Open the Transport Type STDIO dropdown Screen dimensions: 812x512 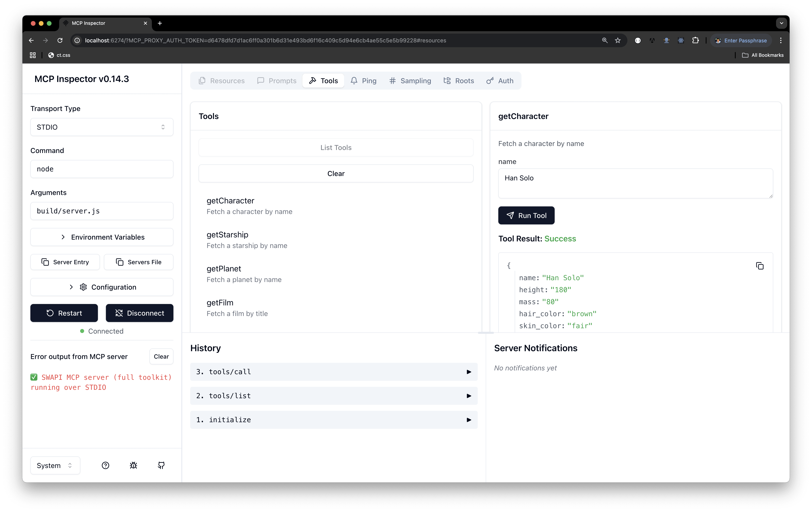click(101, 127)
